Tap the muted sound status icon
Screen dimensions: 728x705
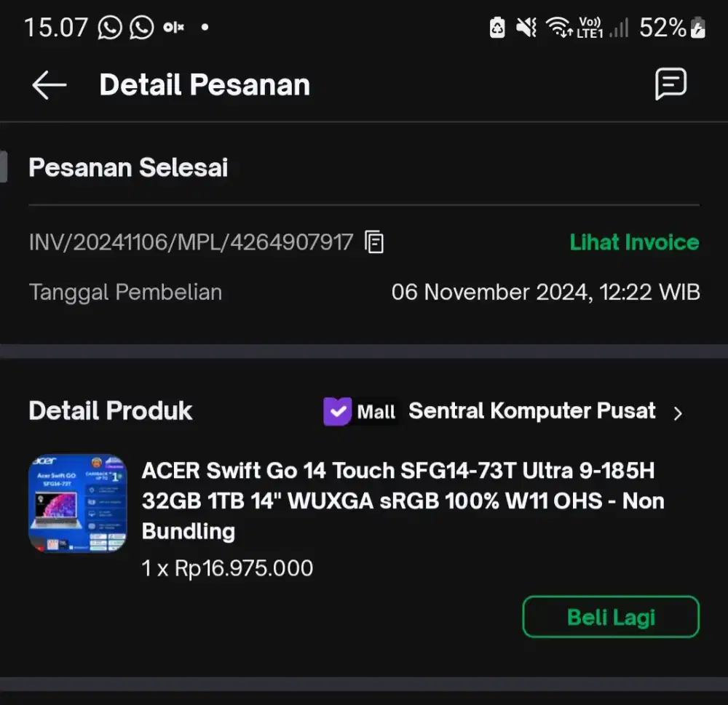pos(526,28)
